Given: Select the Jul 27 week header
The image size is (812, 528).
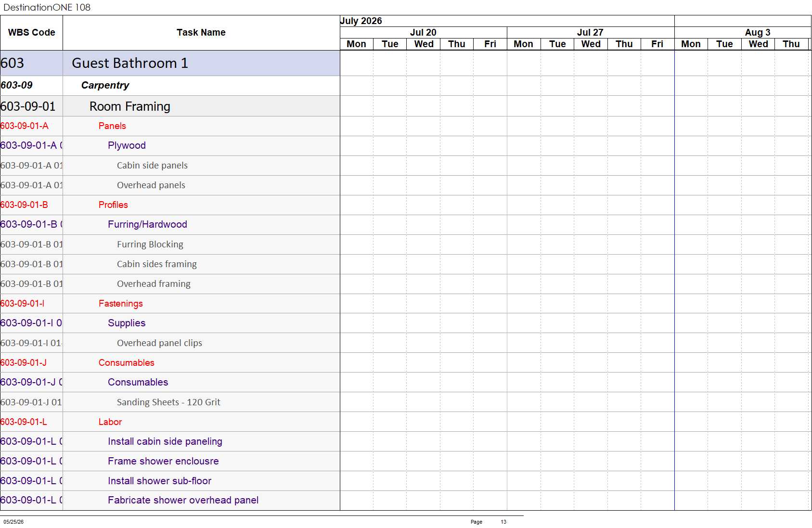Looking at the screenshot, I should (591, 32).
